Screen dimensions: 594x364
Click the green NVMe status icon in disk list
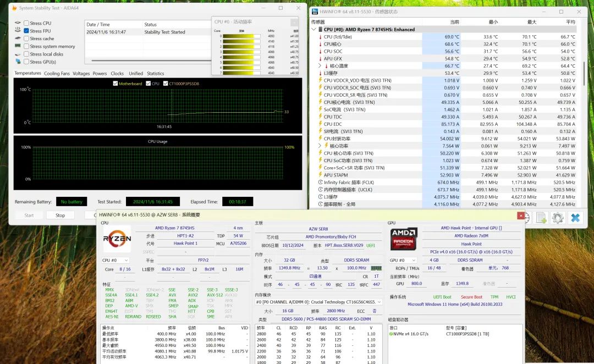[391, 334]
